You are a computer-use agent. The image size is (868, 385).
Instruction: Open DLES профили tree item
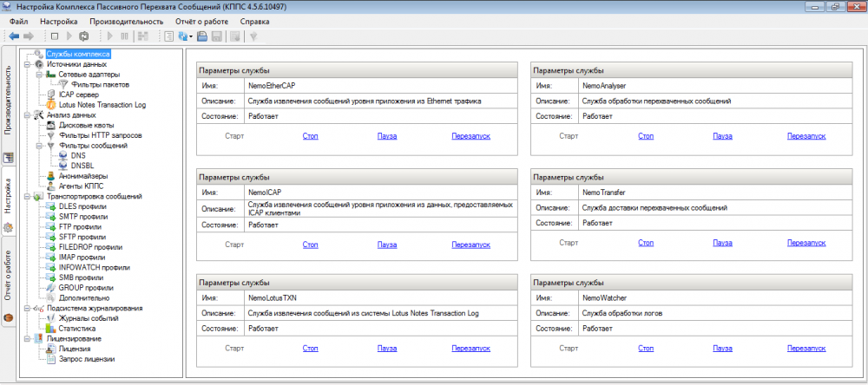[82, 206]
